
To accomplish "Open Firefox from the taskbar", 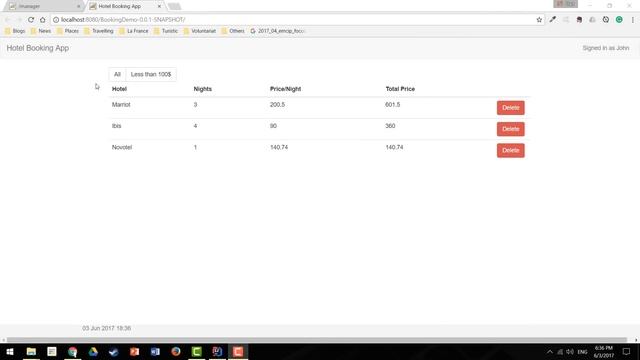I will [x=176, y=351].
